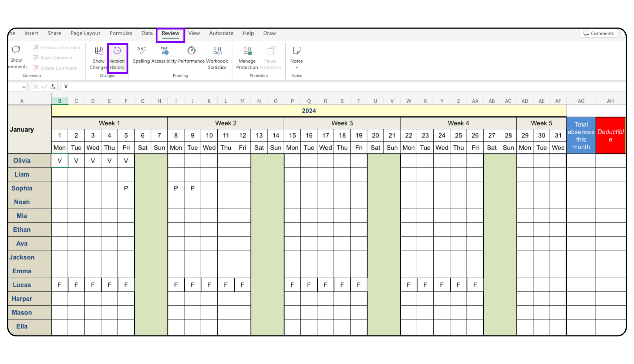
Task: Click the fx insert function icon
Action: (x=53, y=87)
